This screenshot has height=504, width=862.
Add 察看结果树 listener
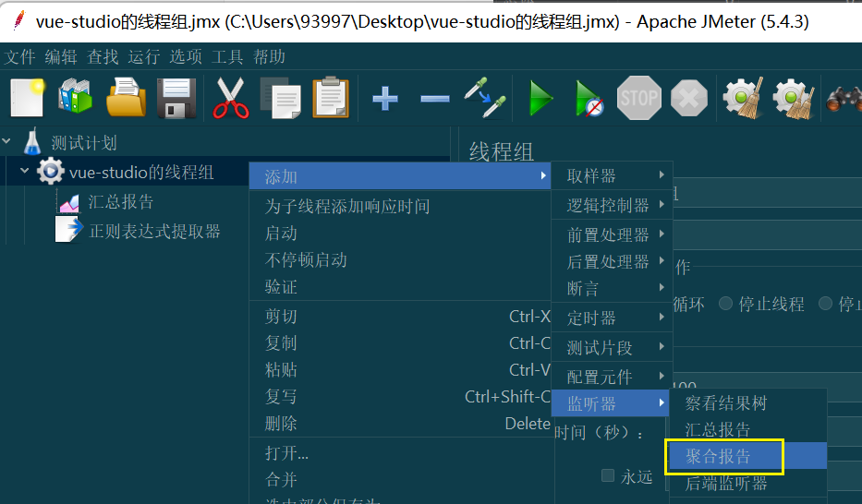pyautogui.click(x=748, y=403)
